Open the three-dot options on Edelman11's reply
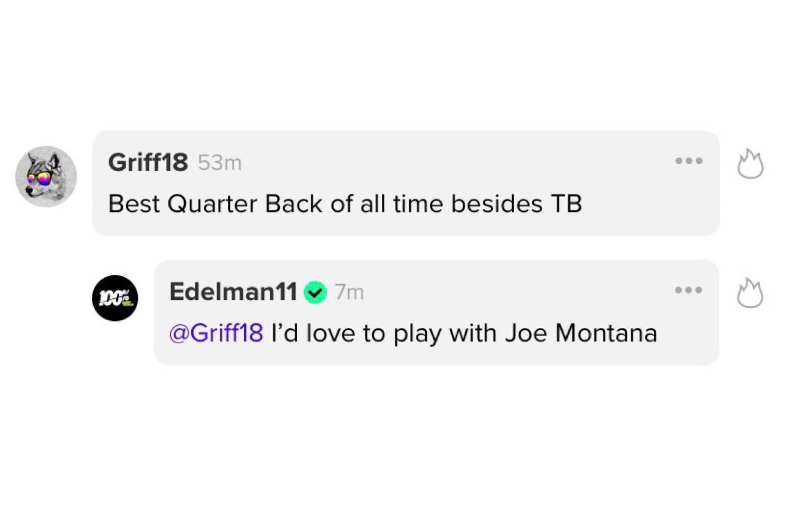The width and height of the screenshot is (796, 532). tap(688, 290)
